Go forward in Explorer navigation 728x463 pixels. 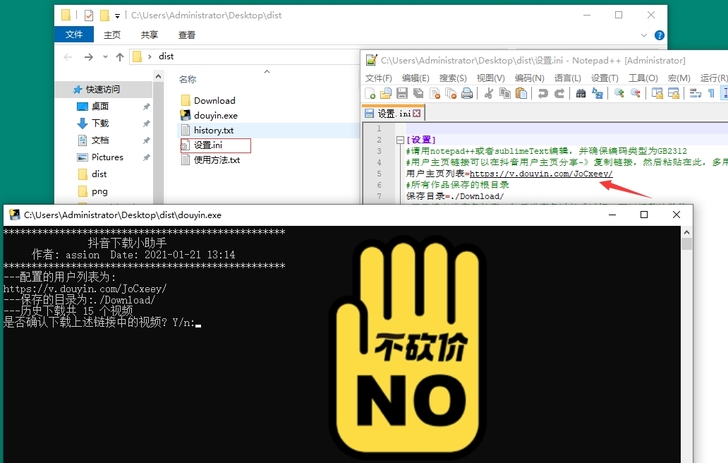click(88, 57)
